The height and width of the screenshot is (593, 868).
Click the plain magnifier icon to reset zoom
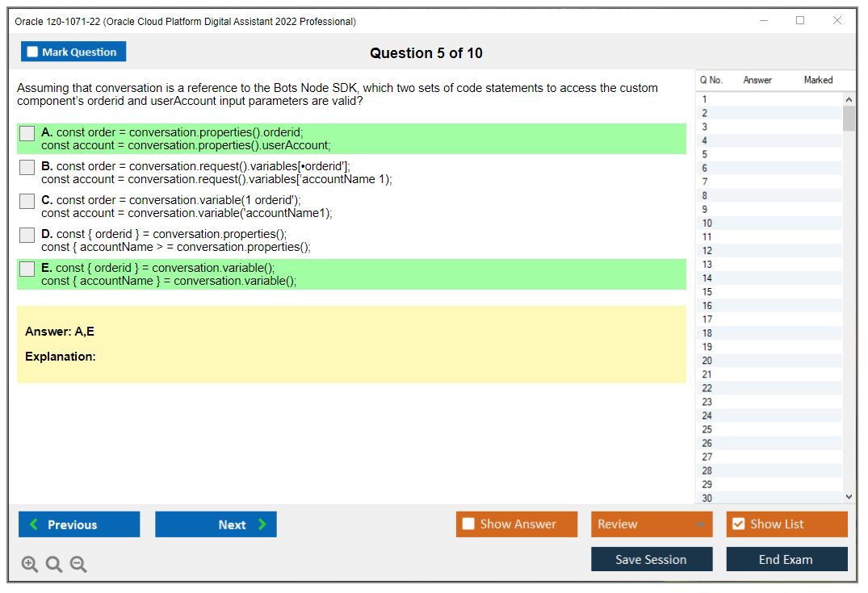pos(53,564)
